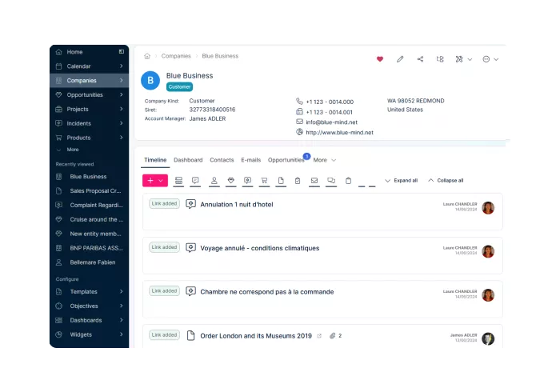The height and width of the screenshot is (392, 560).
Task: Click Link added badge on Voyage annulé
Action: pyautogui.click(x=164, y=247)
